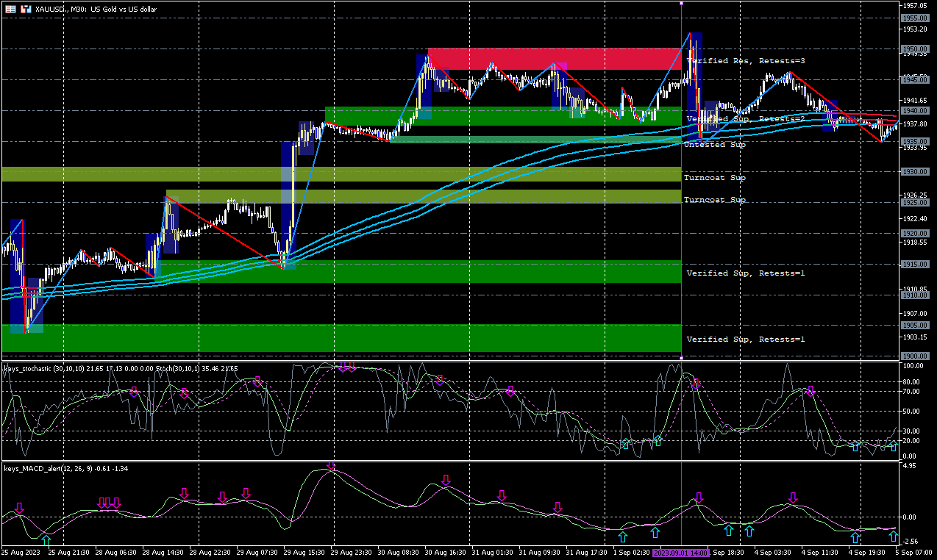Screen dimensions: 937x560
Task: Click the purple 2023.09.01 14:00 date marker
Action: click(x=680, y=552)
